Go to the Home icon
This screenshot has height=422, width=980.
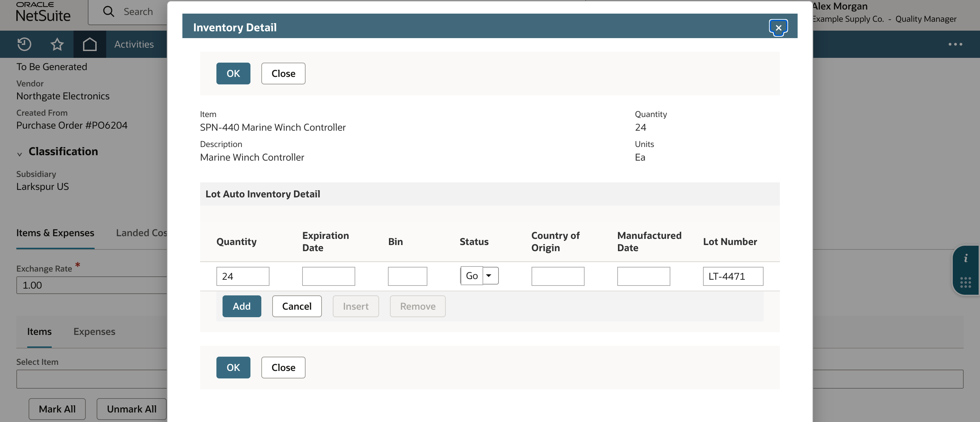(90, 44)
